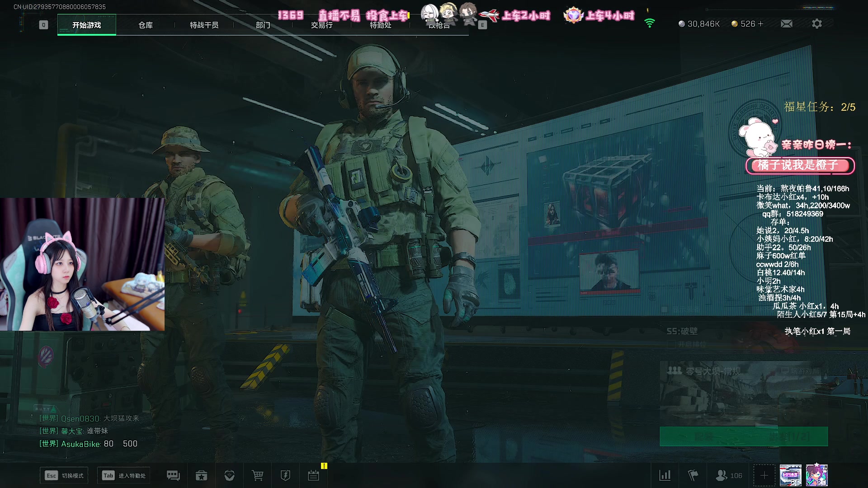This screenshot has height=488, width=868.
Task: Click the E key next-tab icon
Action: coord(482,25)
